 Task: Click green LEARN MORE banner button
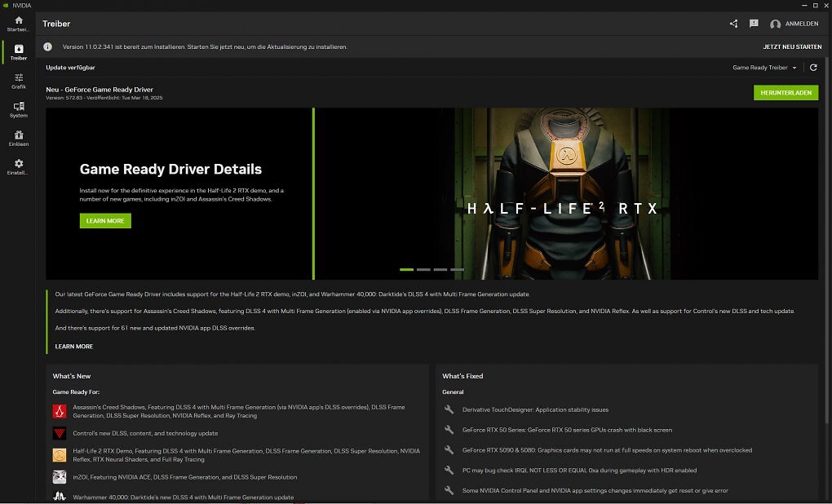105,221
